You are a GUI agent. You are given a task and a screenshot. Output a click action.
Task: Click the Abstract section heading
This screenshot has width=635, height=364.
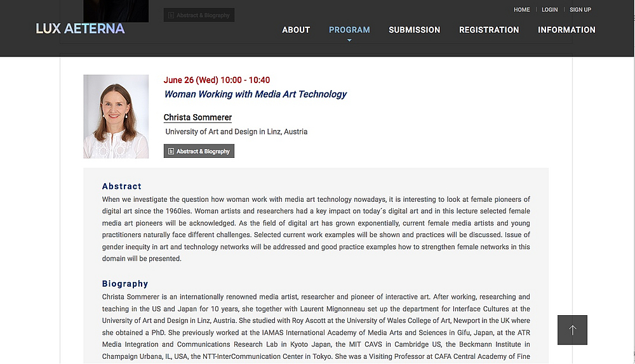[121, 186]
